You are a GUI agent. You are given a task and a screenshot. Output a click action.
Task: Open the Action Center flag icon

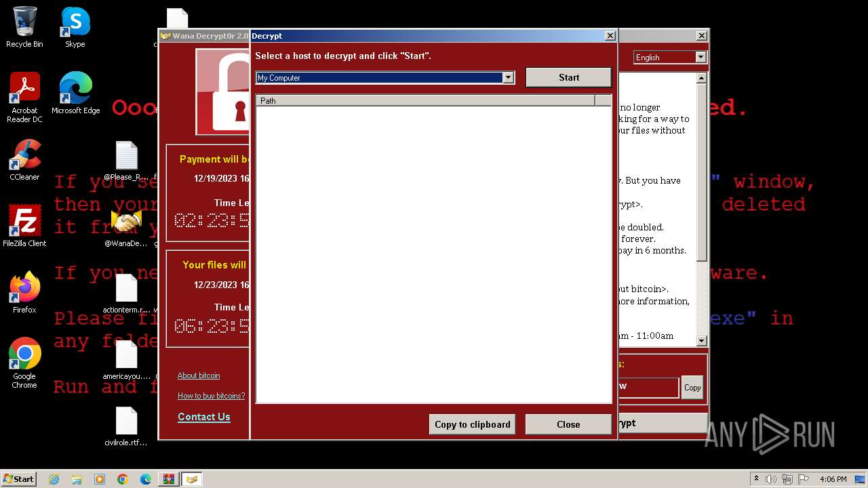(804, 479)
